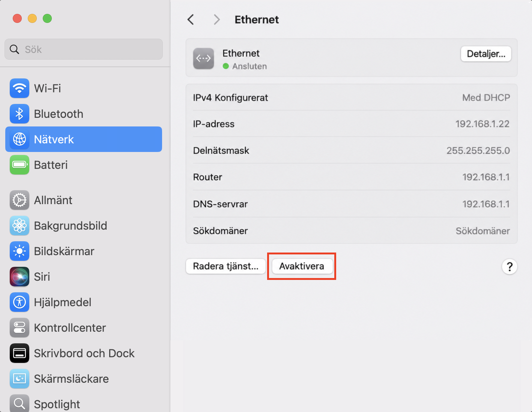Click the Sökdomäner row label
Screen dimensions: 532x412
220,231
